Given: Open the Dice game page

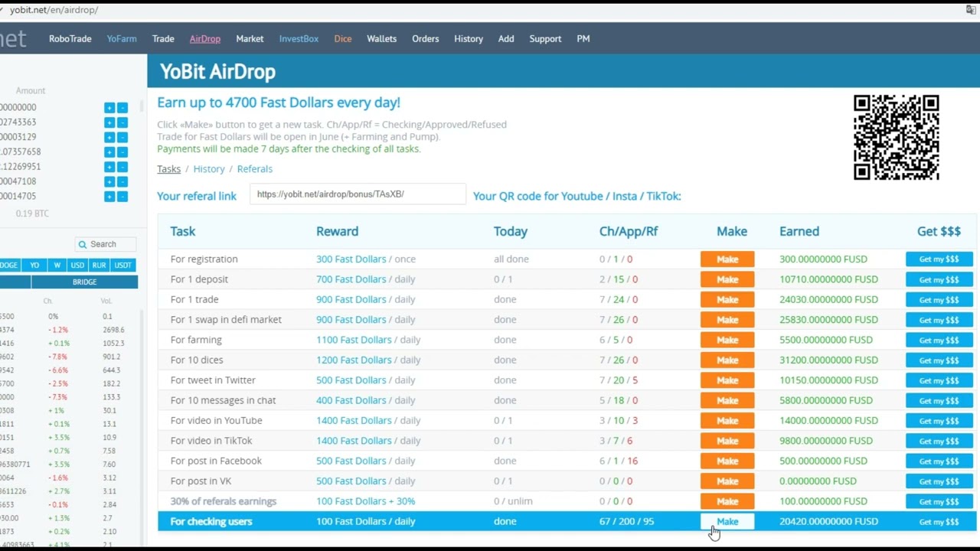Looking at the screenshot, I should coord(343,38).
